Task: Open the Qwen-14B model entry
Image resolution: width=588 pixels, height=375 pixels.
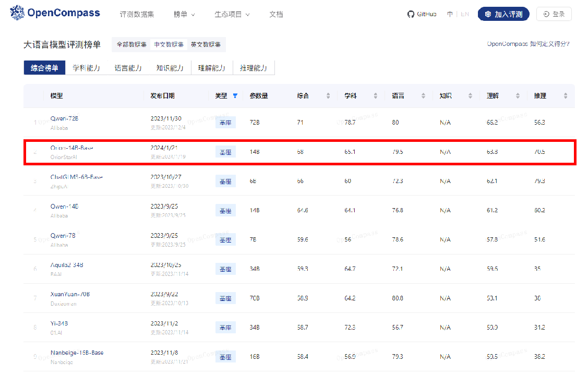Action: (65, 206)
